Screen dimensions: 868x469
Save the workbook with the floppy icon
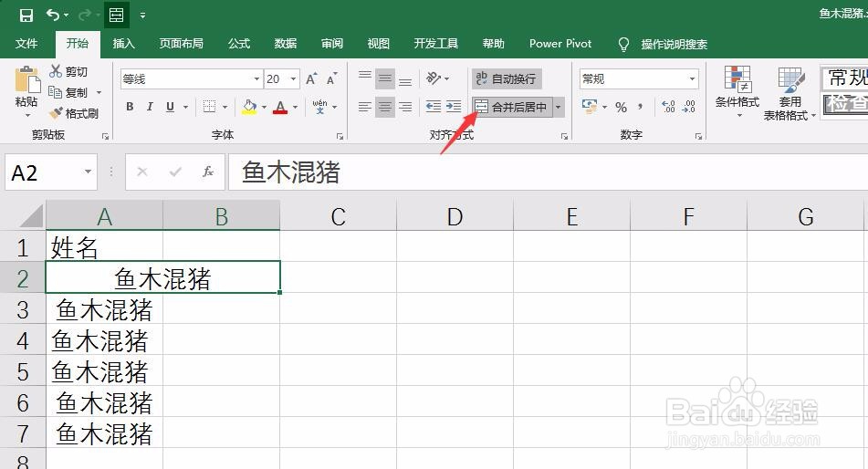[x=26, y=15]
